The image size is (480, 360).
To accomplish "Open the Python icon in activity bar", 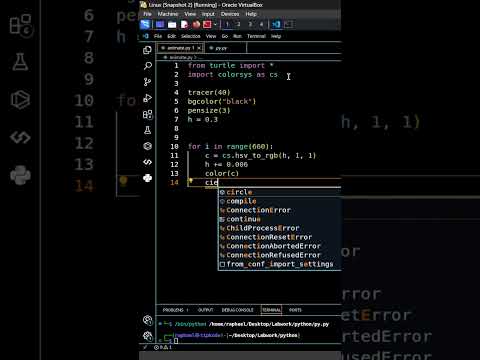I will [147, 178].
